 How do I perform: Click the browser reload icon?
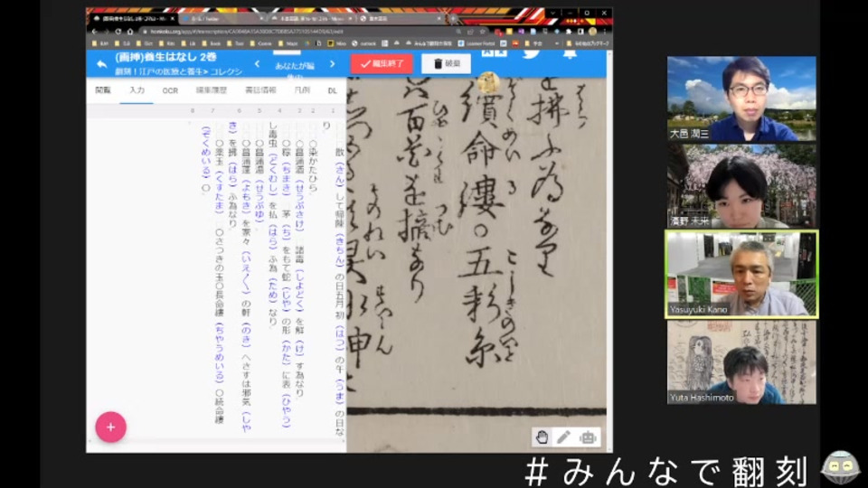[118, 32]
